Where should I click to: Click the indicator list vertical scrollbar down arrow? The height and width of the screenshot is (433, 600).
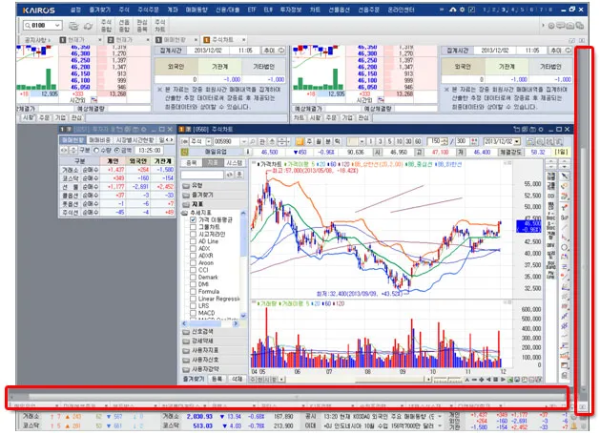coord(243,315)
